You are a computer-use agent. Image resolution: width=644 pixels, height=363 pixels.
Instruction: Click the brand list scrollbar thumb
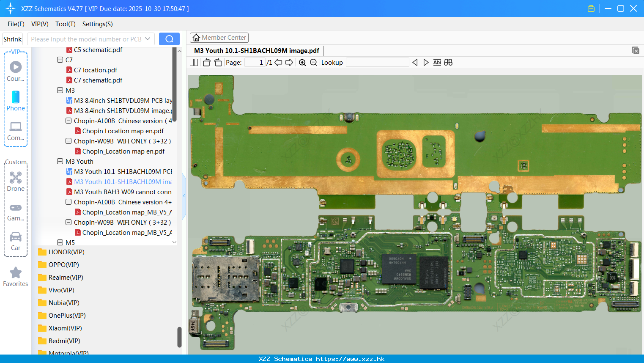179,337
